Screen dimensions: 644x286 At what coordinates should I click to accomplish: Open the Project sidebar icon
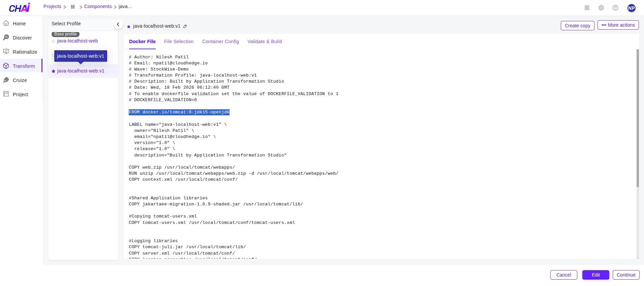point(6,94)
